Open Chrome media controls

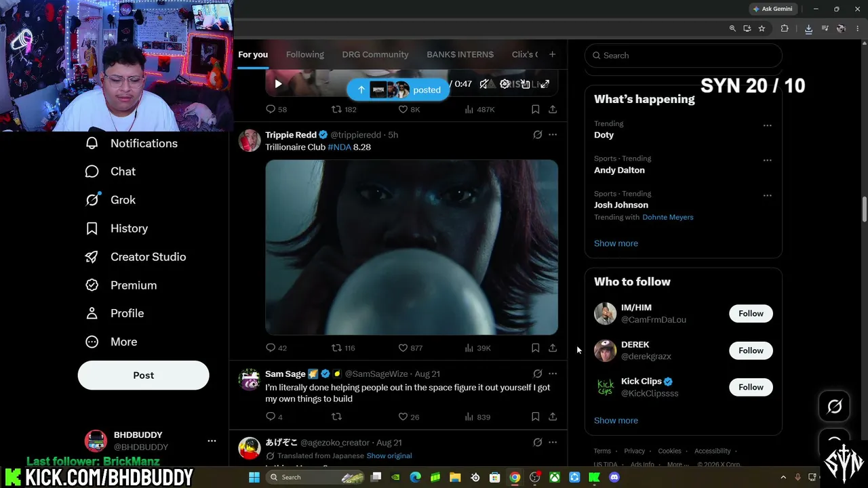pyautogui.click(x=825, y=28)
